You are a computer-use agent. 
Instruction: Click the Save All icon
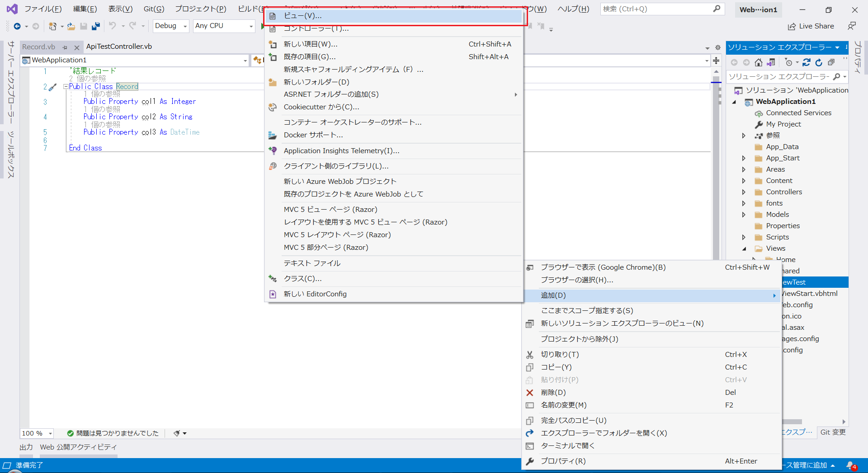point(95,26)
